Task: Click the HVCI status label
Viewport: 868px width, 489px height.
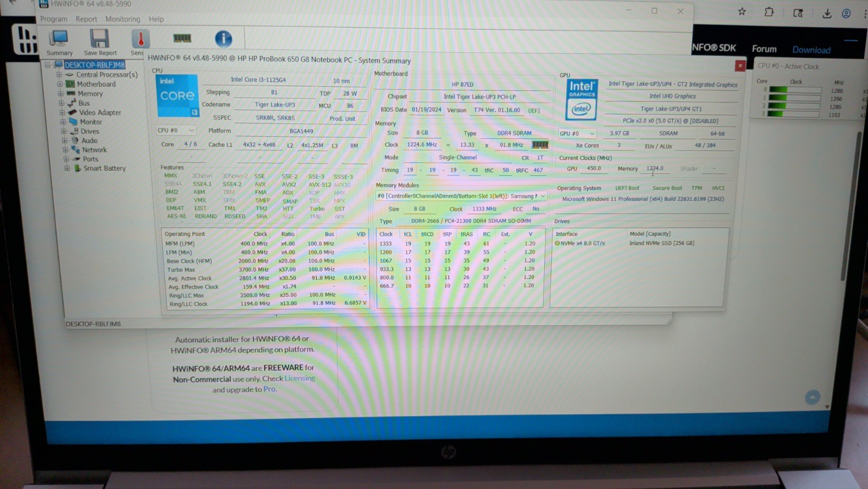Action: click(718, 188)
